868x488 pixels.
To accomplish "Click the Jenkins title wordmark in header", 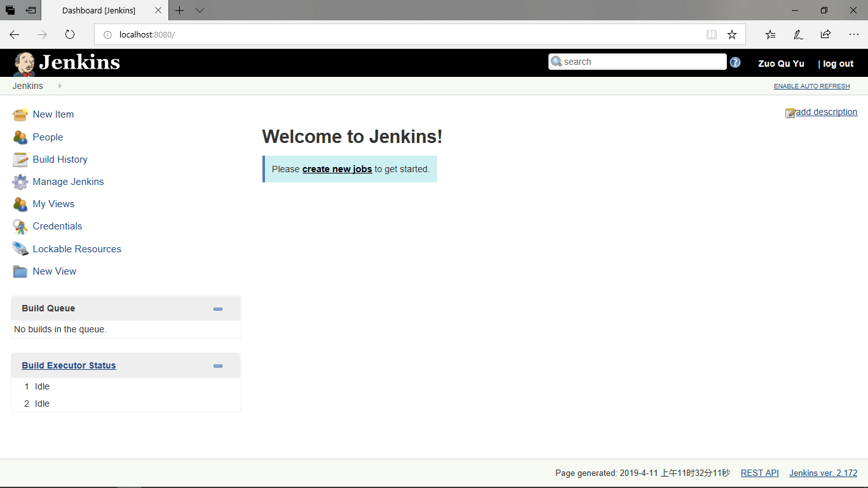I will click(x=79, y=62).
